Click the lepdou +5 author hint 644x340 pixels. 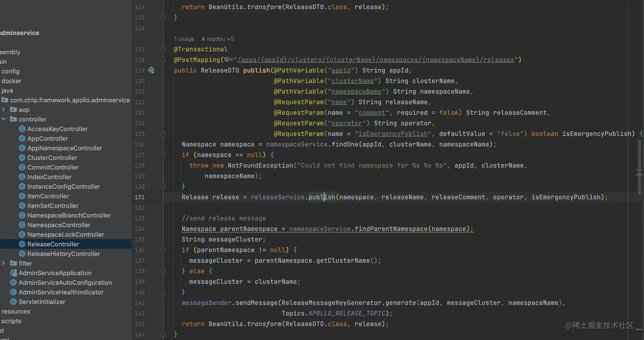click(218, 39)
